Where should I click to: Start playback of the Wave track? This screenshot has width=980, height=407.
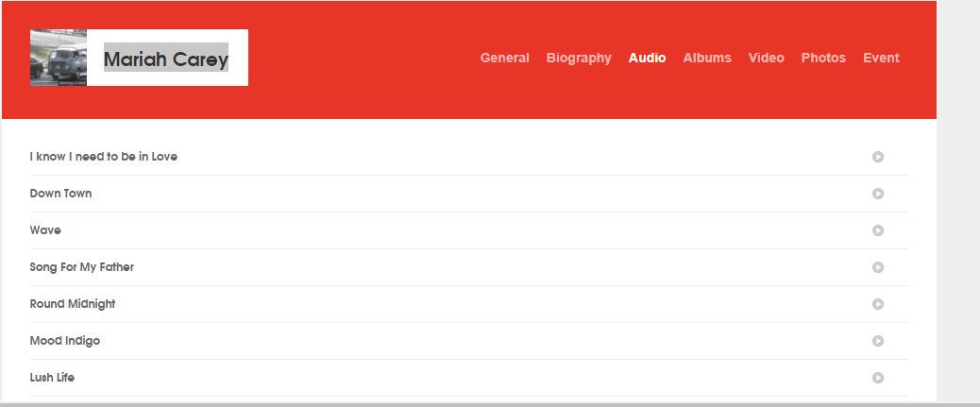point(878,230)
